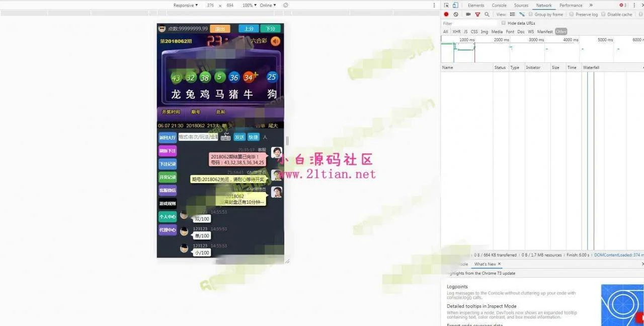Click the keyboard icon beside the chat input

pyautogui.click(x=225, y=137)
